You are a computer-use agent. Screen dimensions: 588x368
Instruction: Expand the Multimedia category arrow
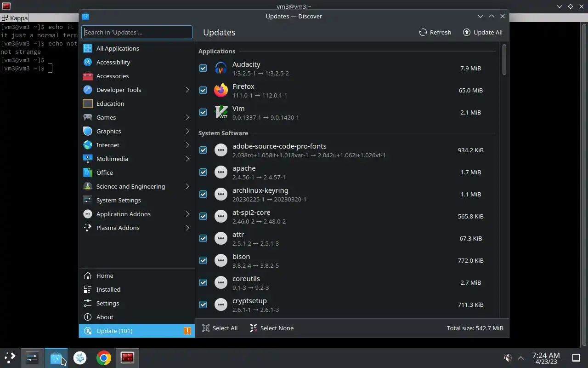point(187,159)
